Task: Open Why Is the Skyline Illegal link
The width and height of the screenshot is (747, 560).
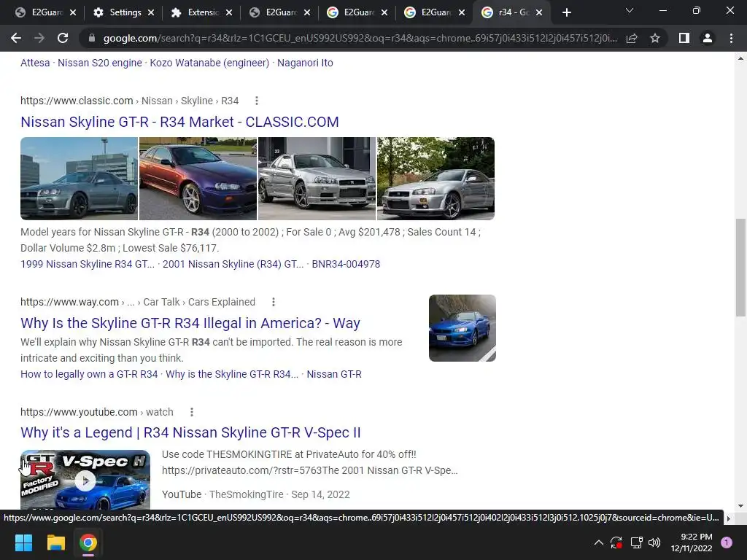Action: click(x=190, y=323)
